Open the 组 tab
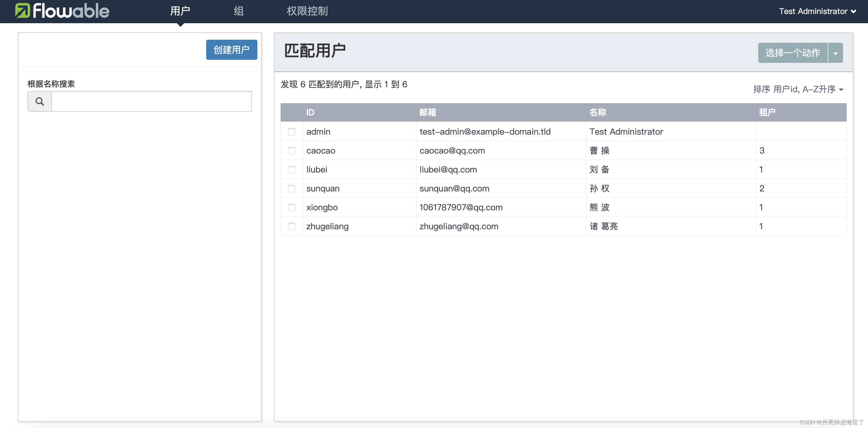The image size is (868, 428). [x=239, y=11]
